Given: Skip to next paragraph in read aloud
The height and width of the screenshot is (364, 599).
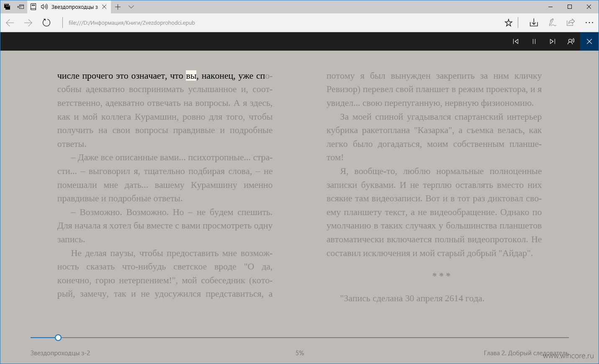Looking at the screenshot, I should [553, 41].
